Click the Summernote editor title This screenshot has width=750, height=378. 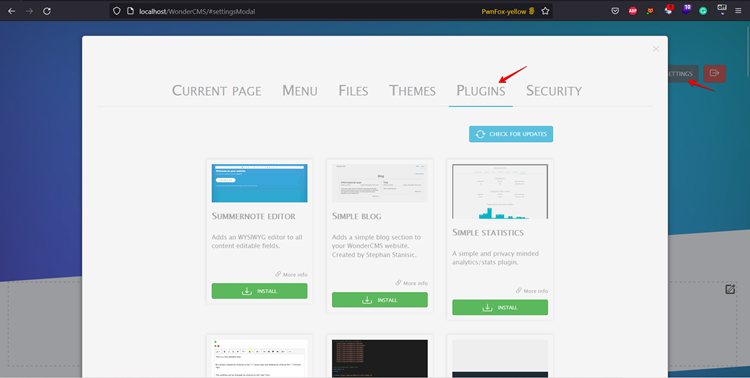point(254,216)
